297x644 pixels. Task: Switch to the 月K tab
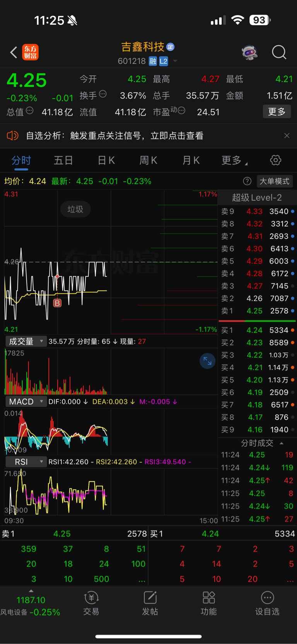point(191,161)
